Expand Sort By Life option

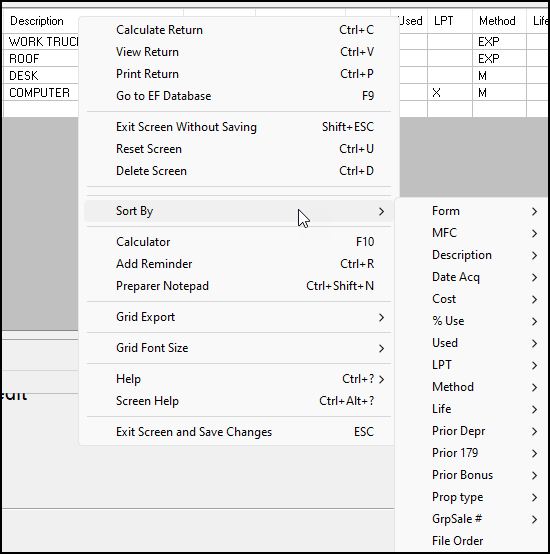473,409
